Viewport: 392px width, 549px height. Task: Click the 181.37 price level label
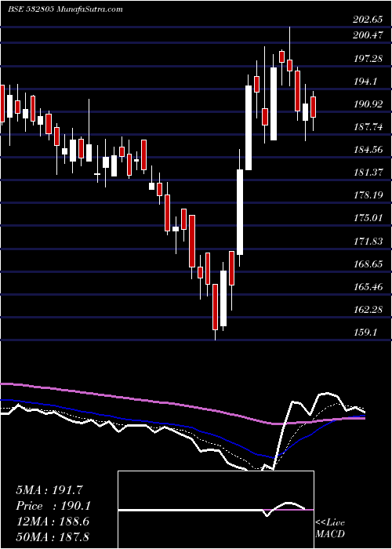(x=368, y=173)
